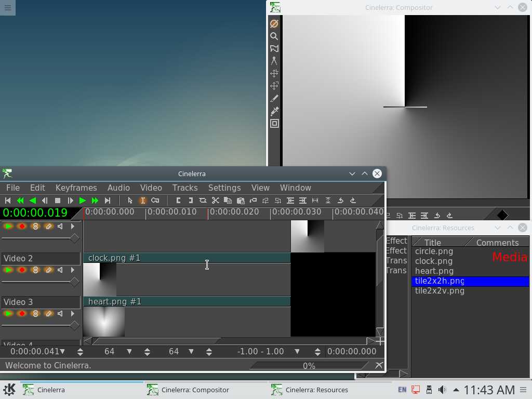This screenshot has height=399, width=532.
Task: Click the eyedropper tool in Compositor
Action: pyautogui.click(x=274, y=111)
